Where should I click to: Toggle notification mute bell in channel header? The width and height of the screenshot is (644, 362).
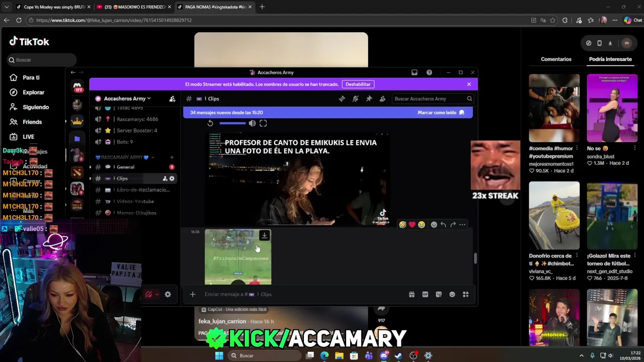(355, 99)
